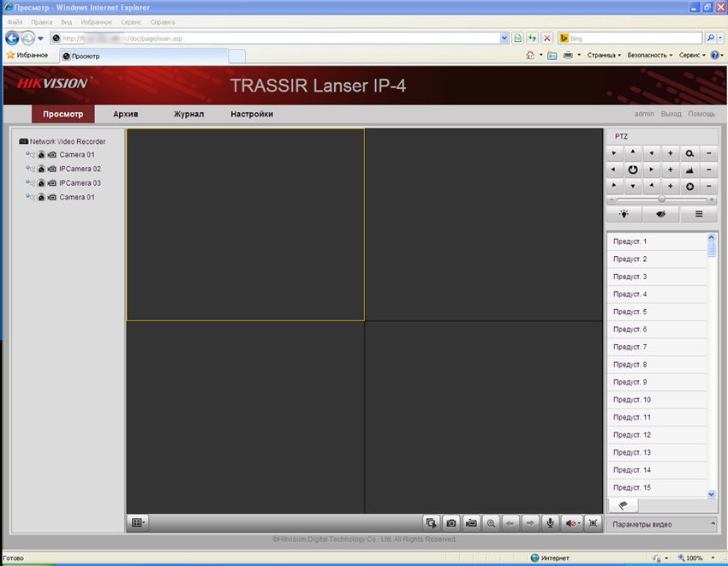The width and height of the screenshot is (728, 566).
Task: Click the PTZ zoom-in plus button
Action: 670,152
